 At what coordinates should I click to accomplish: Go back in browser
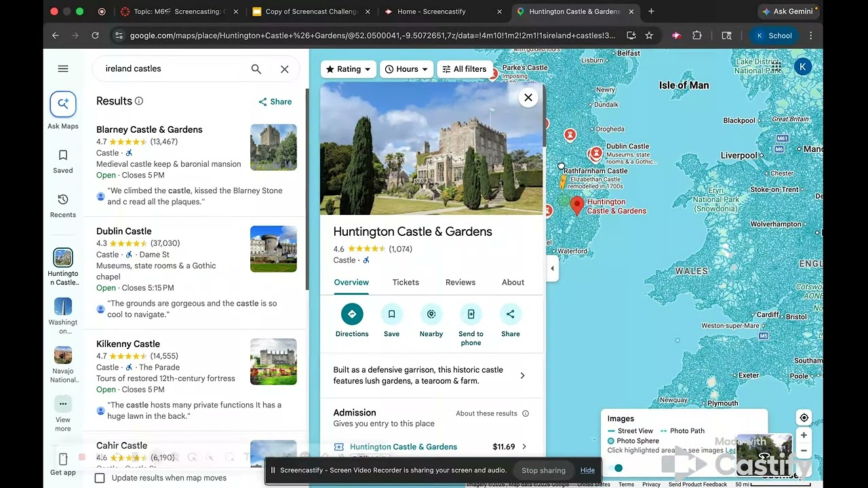[56, 36]
